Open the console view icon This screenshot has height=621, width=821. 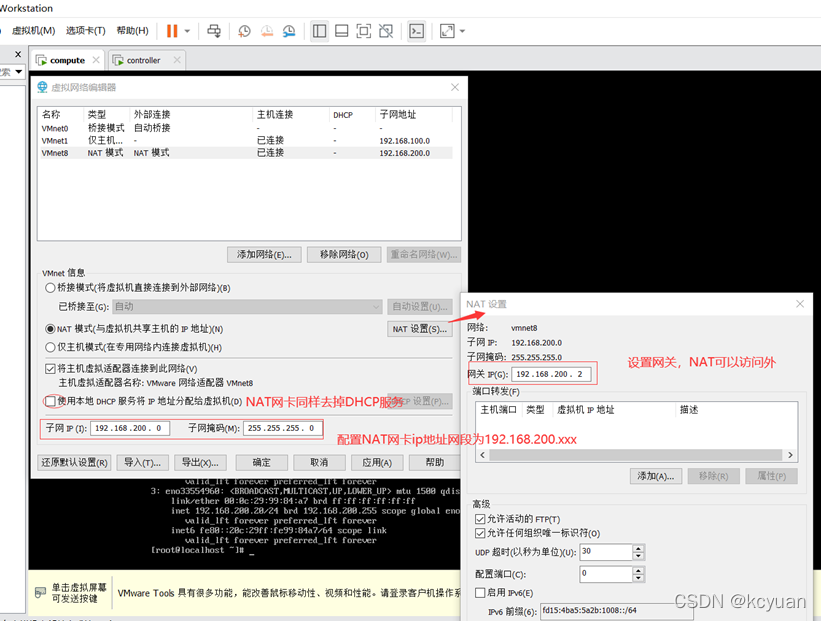tap(416, 31)
